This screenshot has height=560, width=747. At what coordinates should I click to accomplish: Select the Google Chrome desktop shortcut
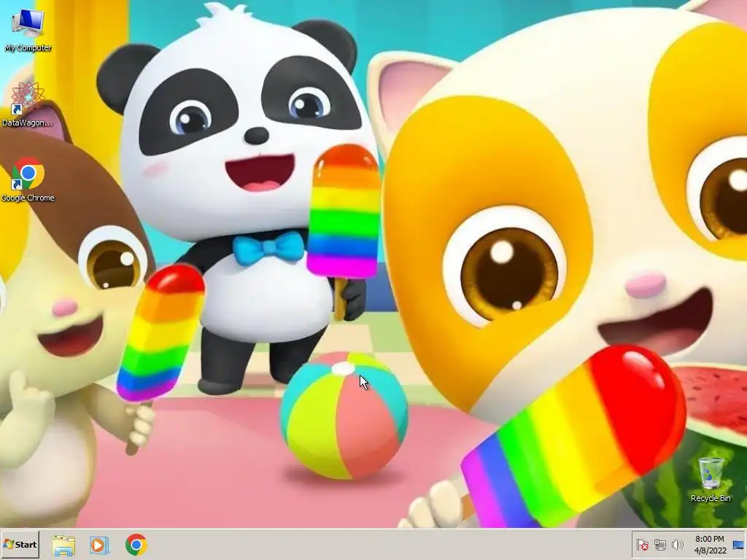[28, 179]
